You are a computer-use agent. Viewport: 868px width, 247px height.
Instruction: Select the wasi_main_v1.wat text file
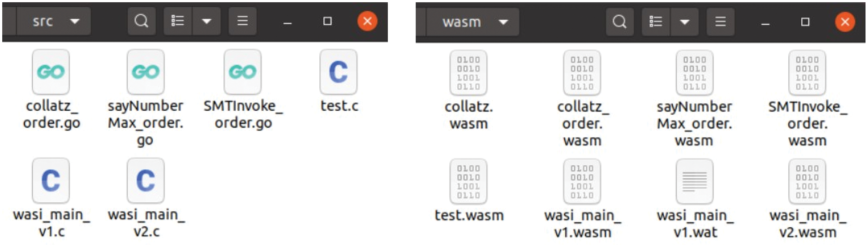695,182
